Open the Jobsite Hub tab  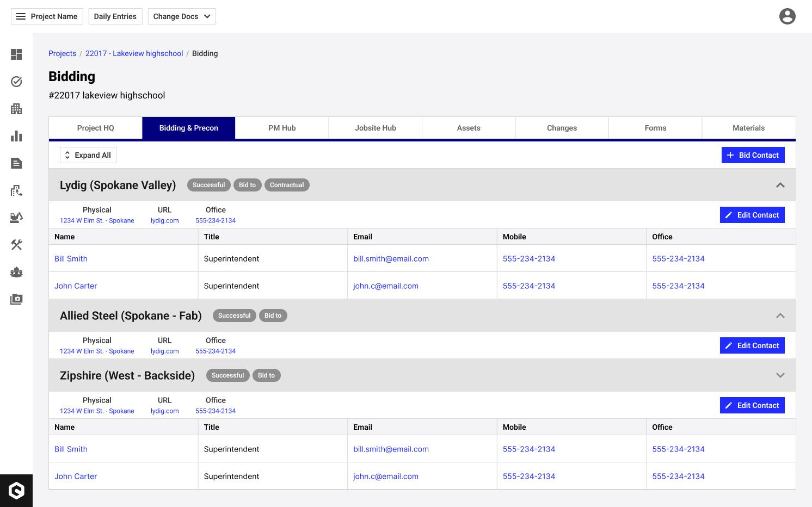point(375,128)
